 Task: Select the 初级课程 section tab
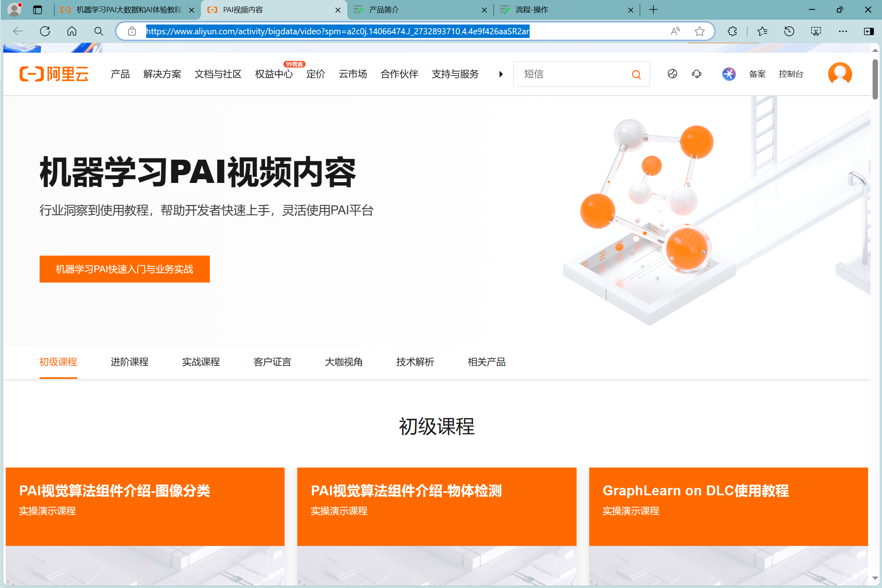coord(58,362)
